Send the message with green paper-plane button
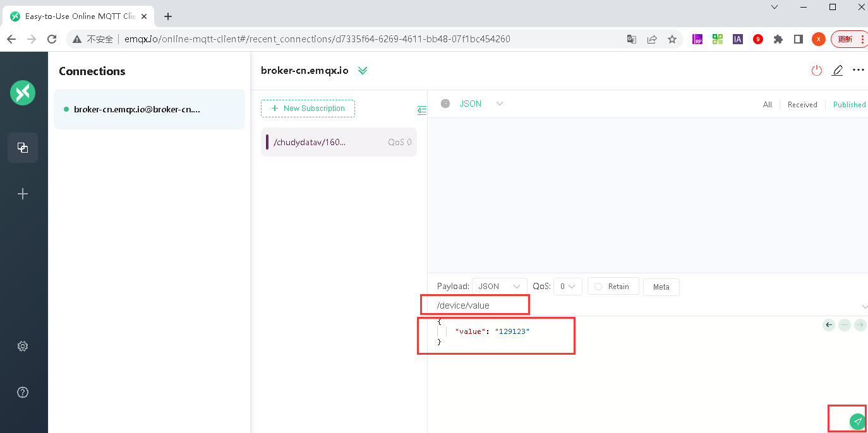The height and width of the screenshot is (433, 868). pyautogui.click(x=857, y=421)
